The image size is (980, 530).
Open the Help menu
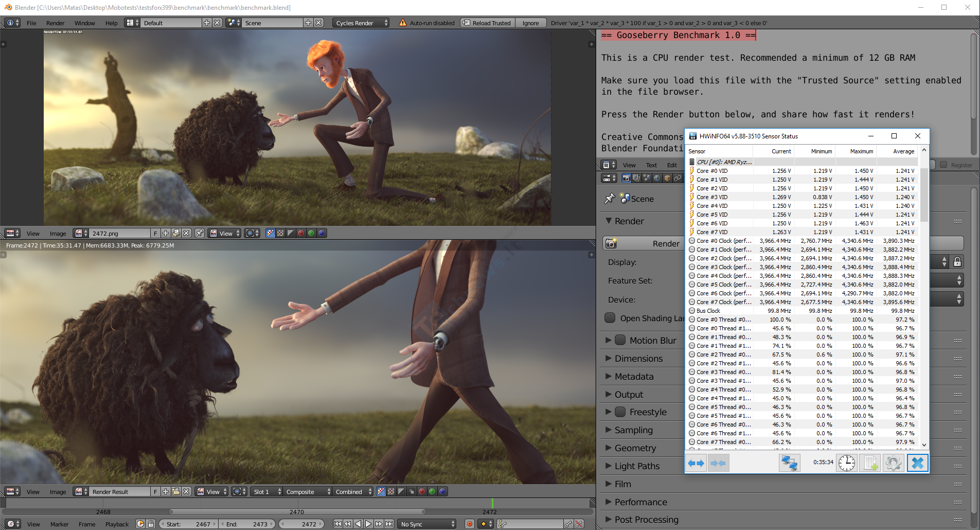pyautogui.click(x=111, y=23)
